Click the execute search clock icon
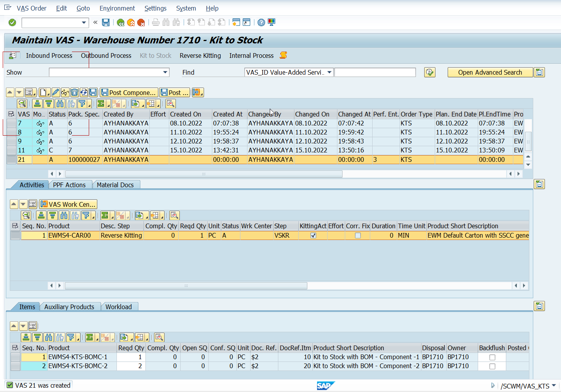This screenshot has width=561, height=392. pos(430,72)
